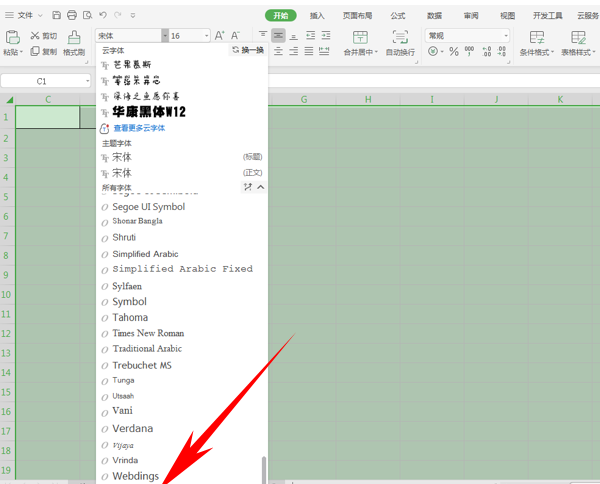Choose Verdana font from list
600x484 pixels.
[x=132, y=429]
